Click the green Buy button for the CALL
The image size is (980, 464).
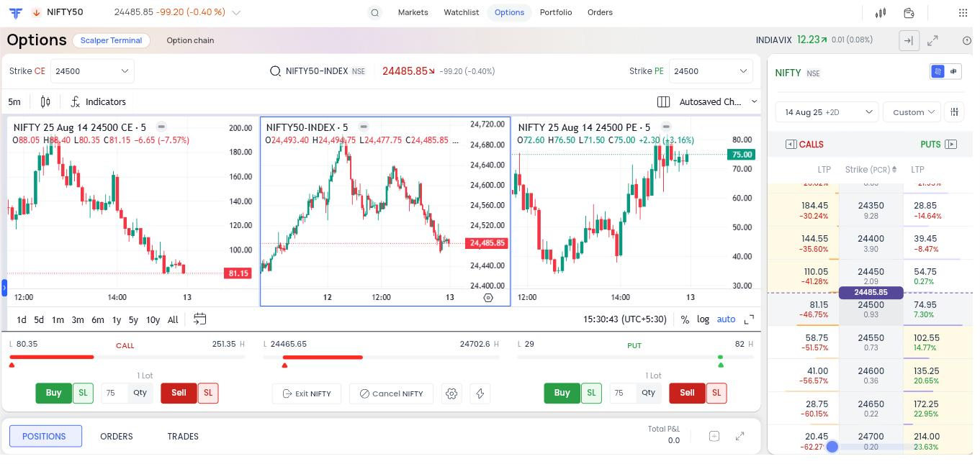(53, 393)
